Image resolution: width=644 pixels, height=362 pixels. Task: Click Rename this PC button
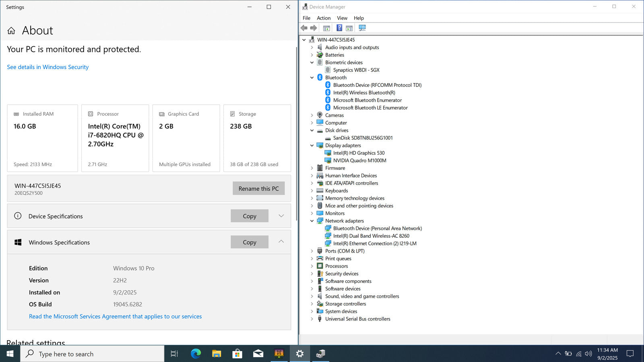(x=258, y=188)
